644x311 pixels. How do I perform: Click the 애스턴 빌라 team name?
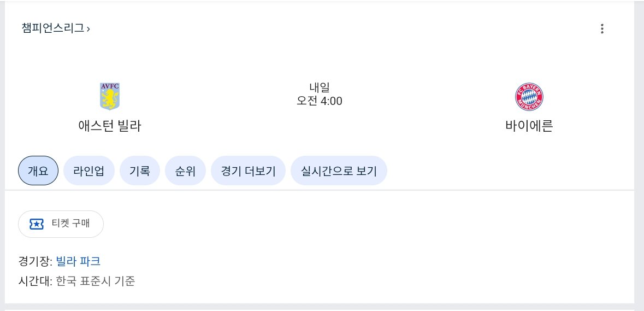coord(110,126)
